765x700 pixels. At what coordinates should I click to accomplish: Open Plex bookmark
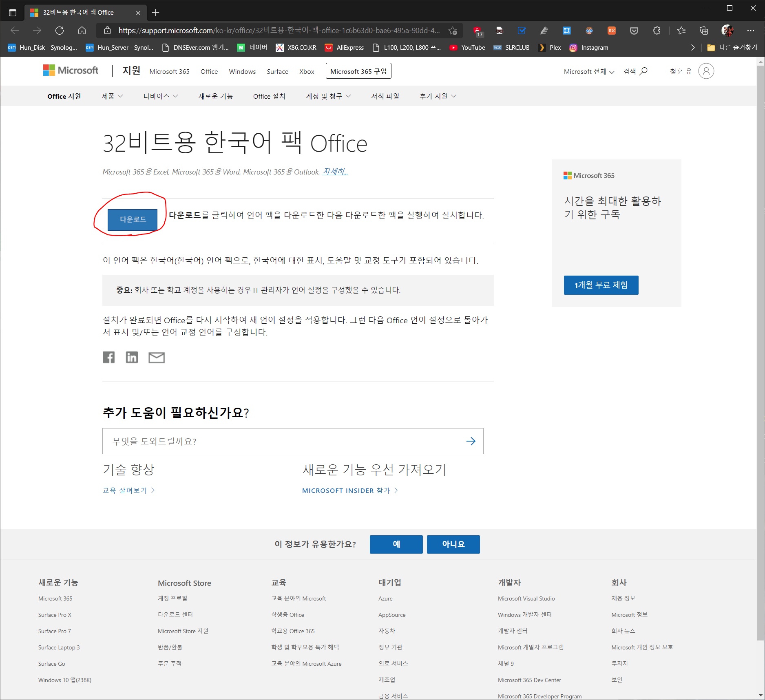(550, 48)
